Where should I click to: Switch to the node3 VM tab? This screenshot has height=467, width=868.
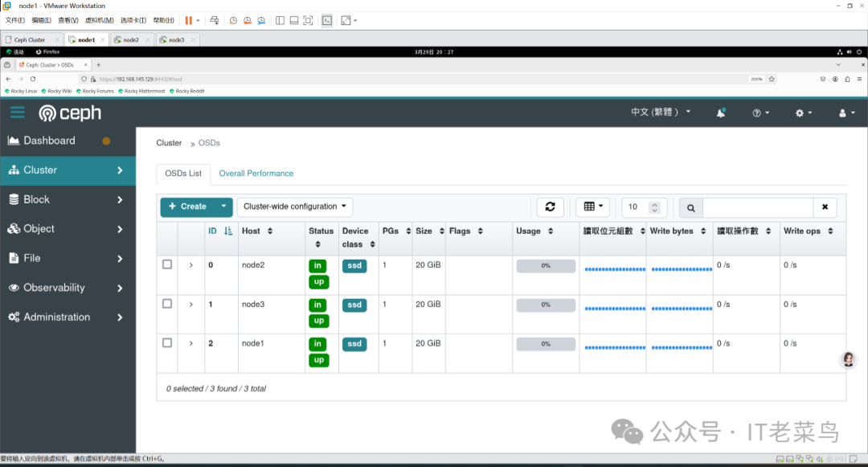[177, 40]
